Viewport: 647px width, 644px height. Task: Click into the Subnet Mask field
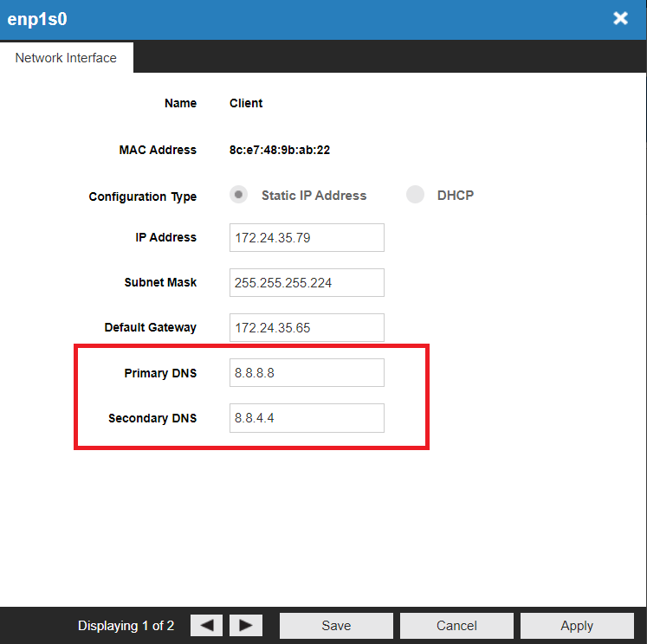click(x=307, y=282)
